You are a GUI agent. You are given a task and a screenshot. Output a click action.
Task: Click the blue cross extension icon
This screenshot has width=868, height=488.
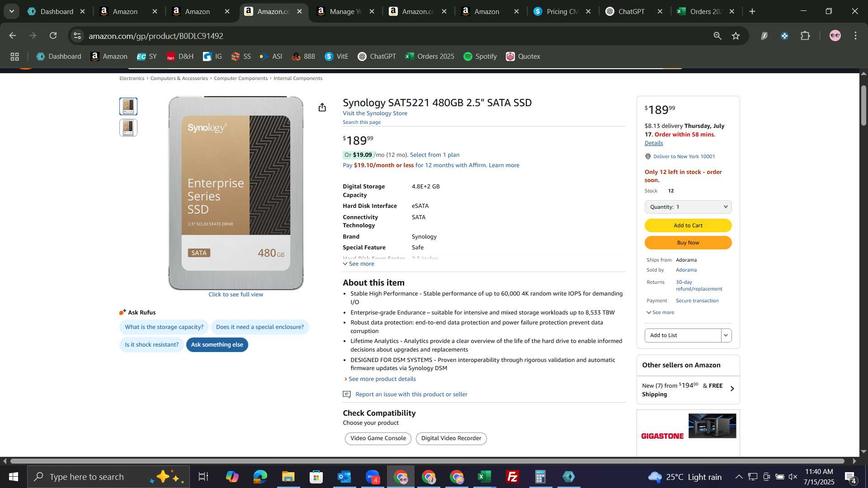tap(784, 36)
